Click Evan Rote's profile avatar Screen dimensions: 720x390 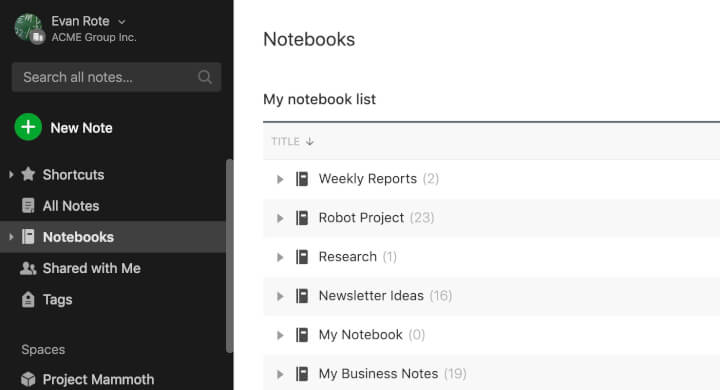point(28,28)
